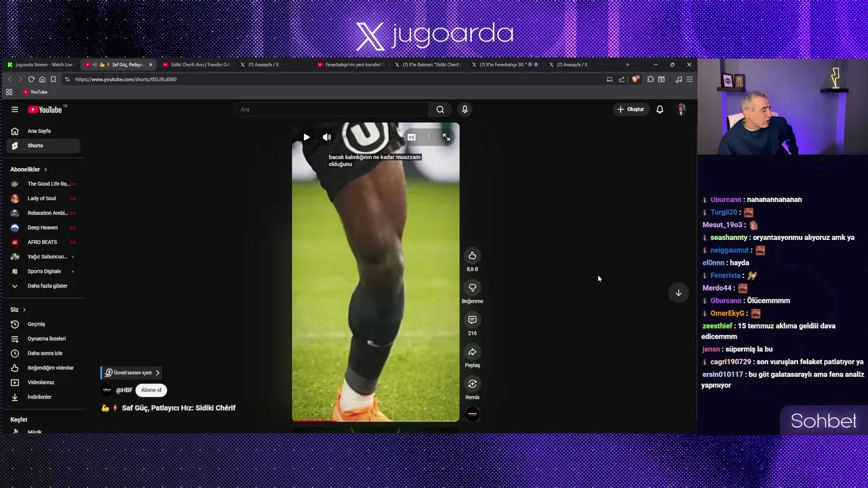The image size is (868, 488).
Task: Open Relaxation Ambience subscription
Action: click(x=42, y=213)
